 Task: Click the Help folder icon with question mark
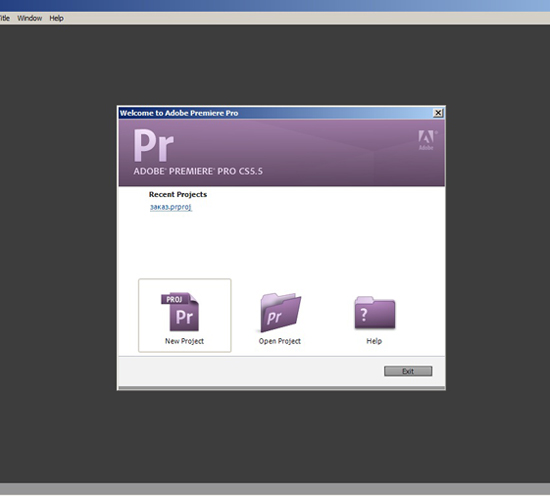tap(375, 312)
